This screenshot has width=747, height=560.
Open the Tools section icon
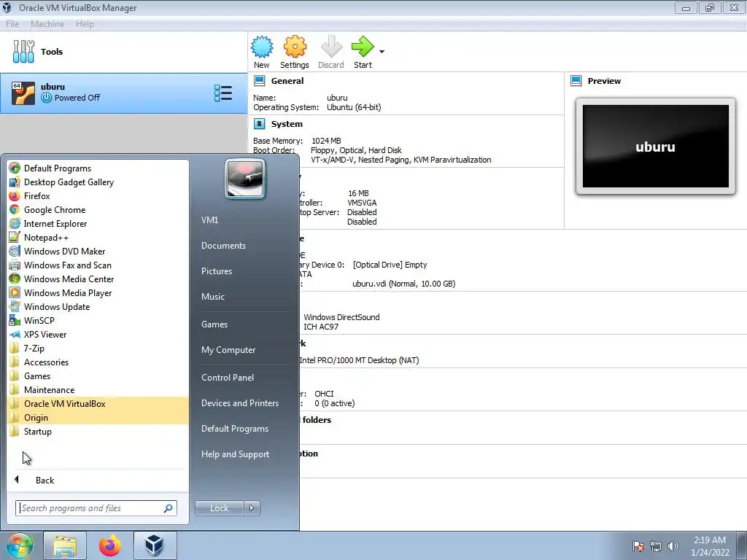point(23,52)
